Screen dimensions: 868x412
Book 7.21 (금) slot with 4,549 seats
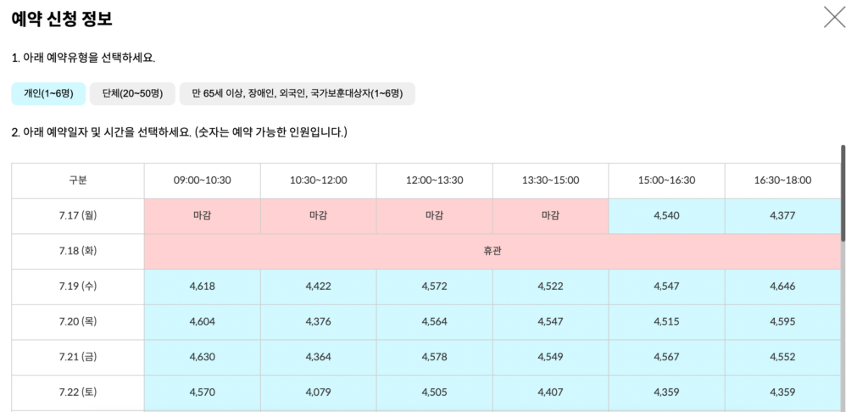click(550, 358)
